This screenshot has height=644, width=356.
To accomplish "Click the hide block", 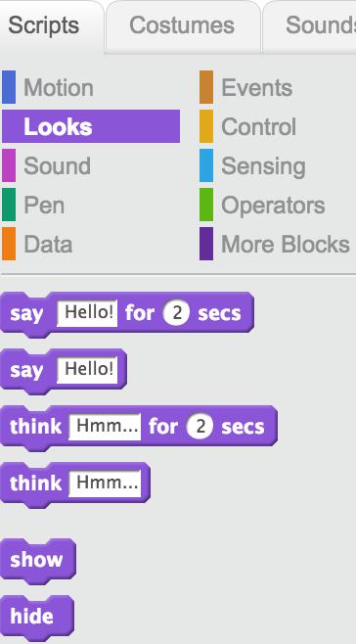I will 37,616.
